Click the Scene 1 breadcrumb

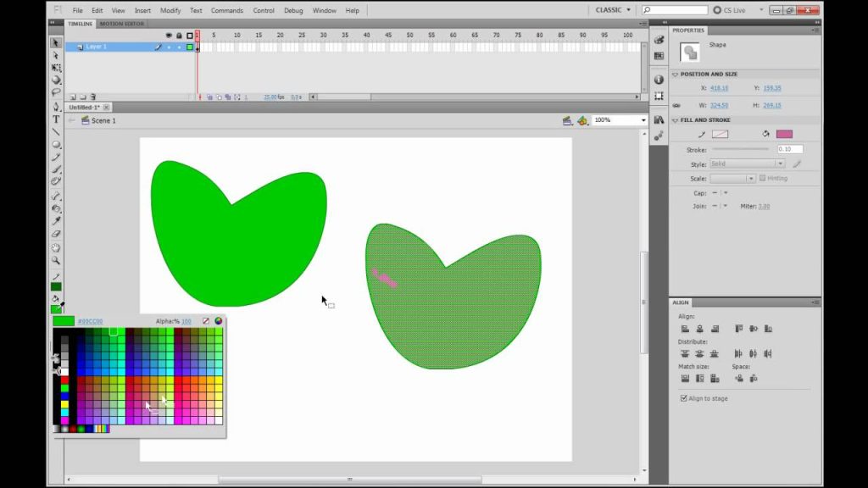[x=103, y=120]
